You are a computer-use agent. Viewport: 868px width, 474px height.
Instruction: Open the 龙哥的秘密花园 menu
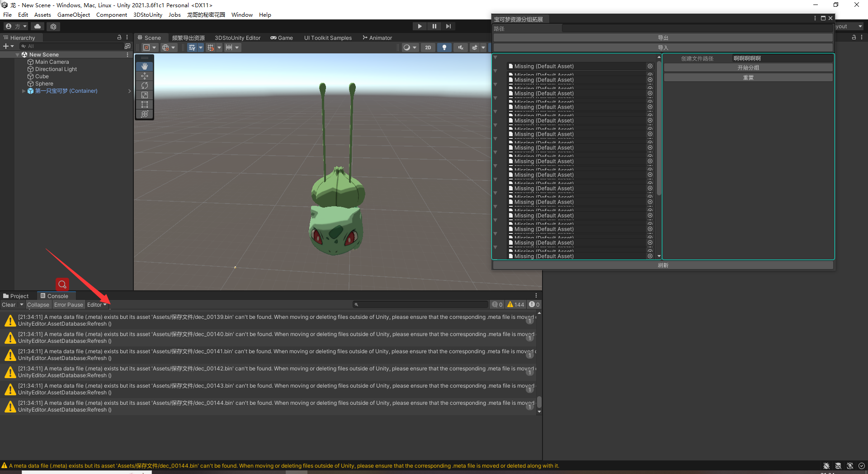206,15
